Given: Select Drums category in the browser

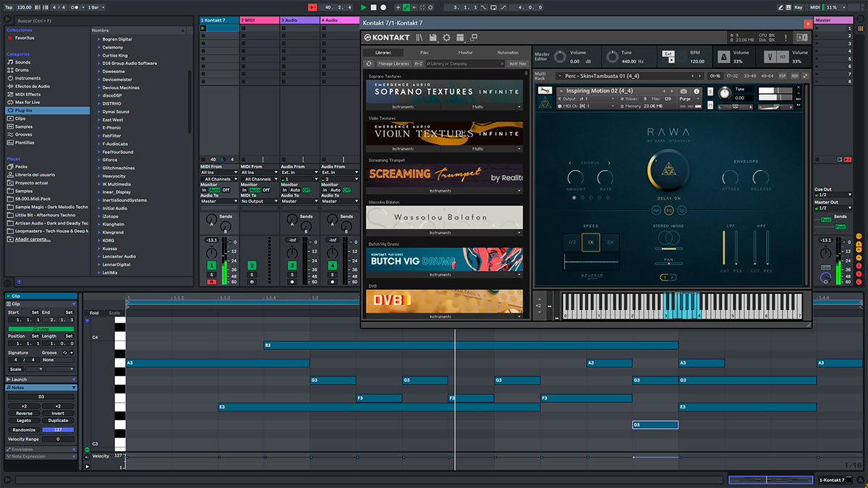Looking at the screenshot, I should pyautogui.click(x=23, y=70).
